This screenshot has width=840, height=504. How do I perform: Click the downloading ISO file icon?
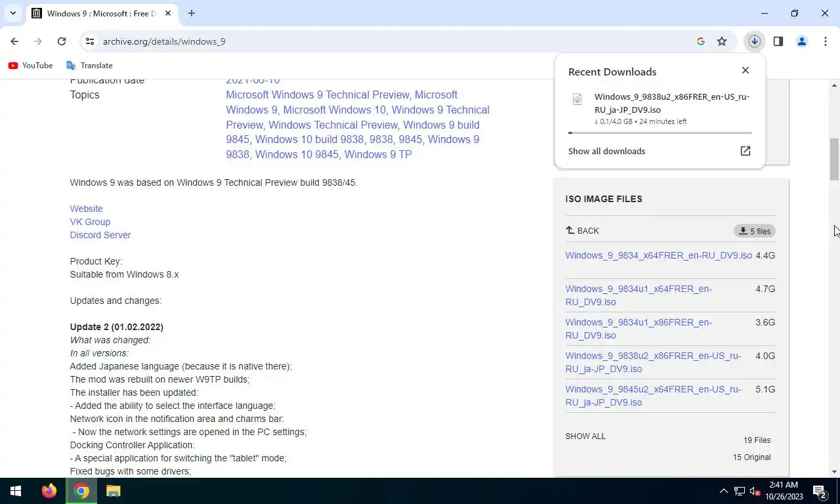point(577,99)
